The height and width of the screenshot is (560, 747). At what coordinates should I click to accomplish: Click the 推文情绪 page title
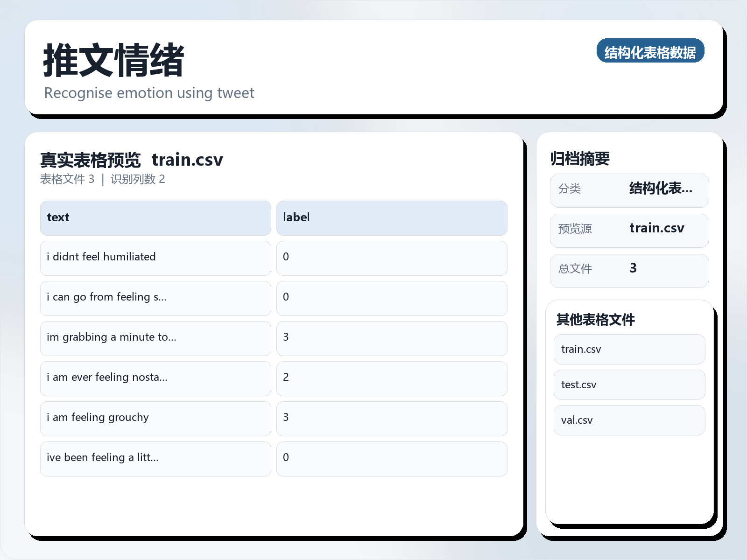pyautogui.click(x=113, y=60)
